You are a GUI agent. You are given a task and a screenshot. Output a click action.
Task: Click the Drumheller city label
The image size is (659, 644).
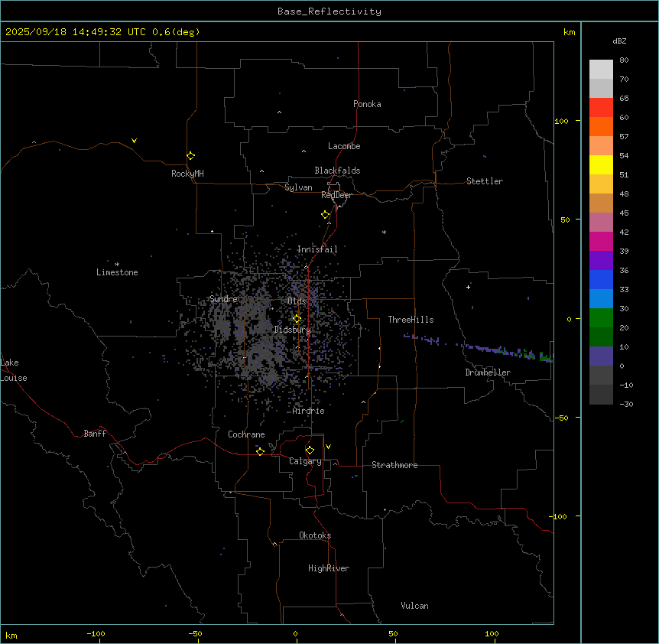487,372
